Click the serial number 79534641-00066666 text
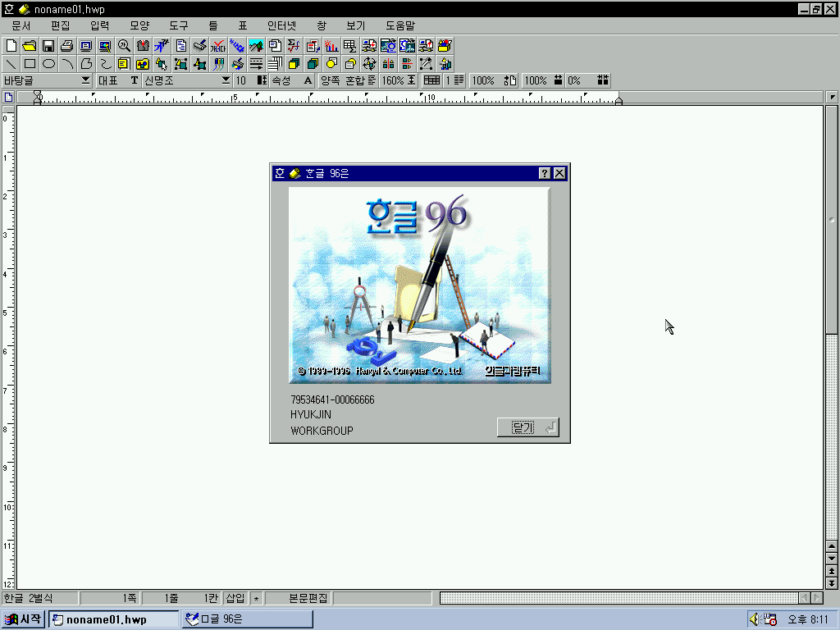Image resolution: width=840 pixels, height=630 pixels. (x=332, y=399)
